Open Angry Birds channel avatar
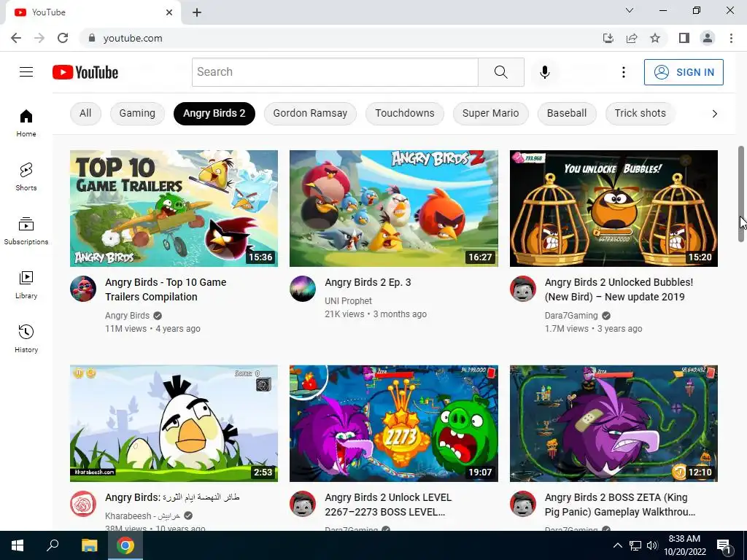Image resolution: width=747 pixels, height=560 pixels. point(83,289)
